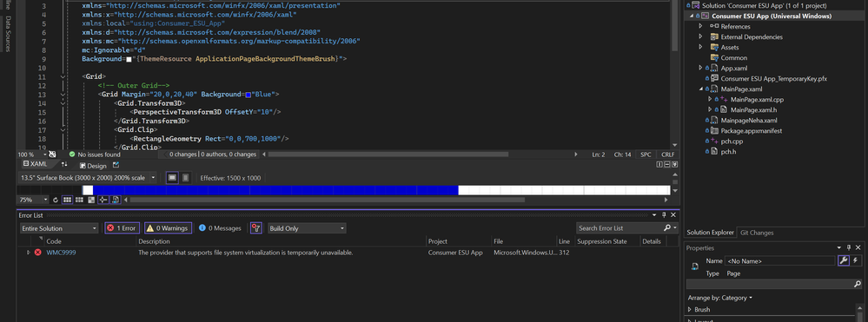Image resolution: width=868 pixels, height=322 pixels.
Task: Toggle the 0 Messages filter button
Action: coord(221,228)
